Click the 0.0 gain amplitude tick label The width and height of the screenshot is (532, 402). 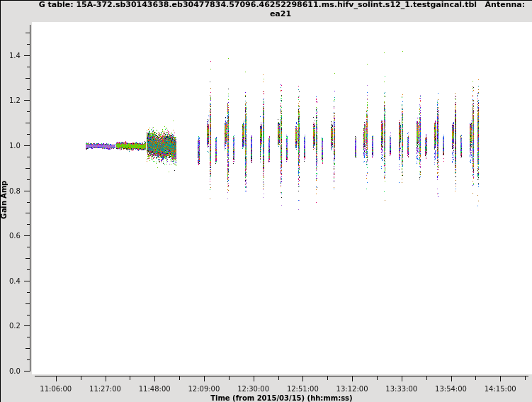coord(16,371)
